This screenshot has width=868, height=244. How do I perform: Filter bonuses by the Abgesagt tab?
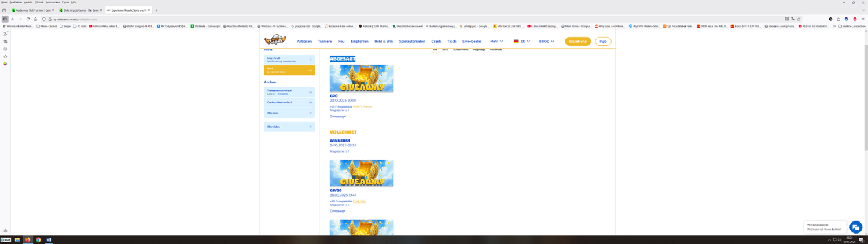(x=479, y=50)
